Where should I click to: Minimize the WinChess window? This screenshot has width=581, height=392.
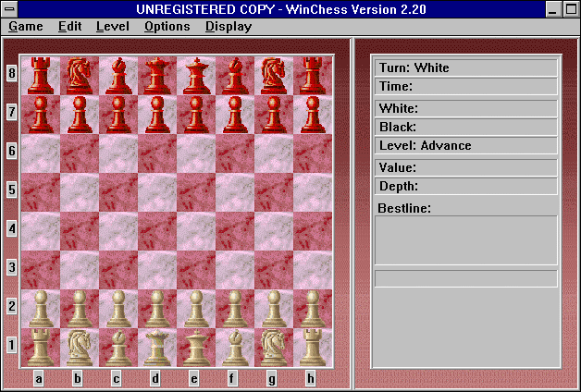point(553,9)
